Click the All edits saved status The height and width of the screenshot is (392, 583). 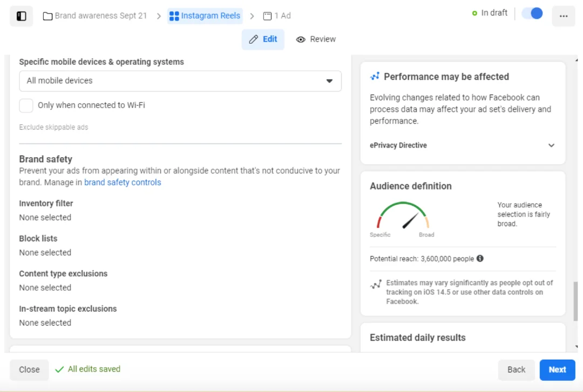(88, 369)
